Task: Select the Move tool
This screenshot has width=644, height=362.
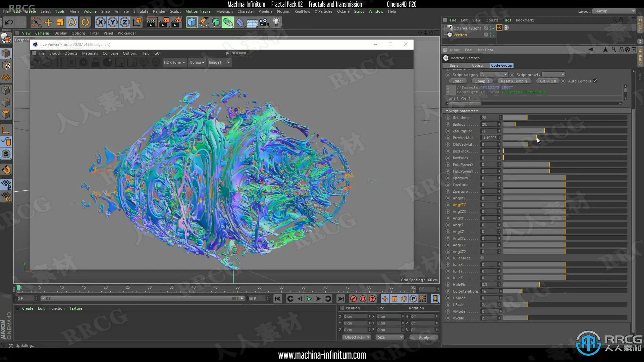Action: point(48,22)
